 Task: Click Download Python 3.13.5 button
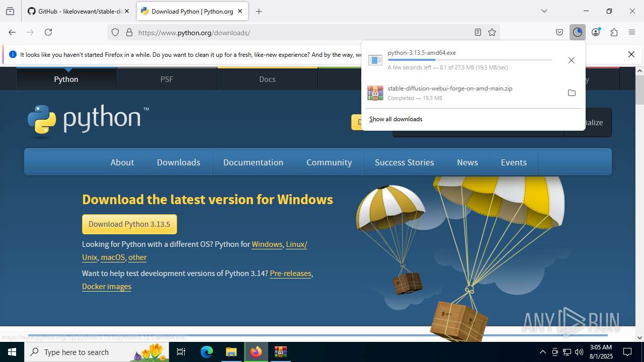tap(129, 224)
